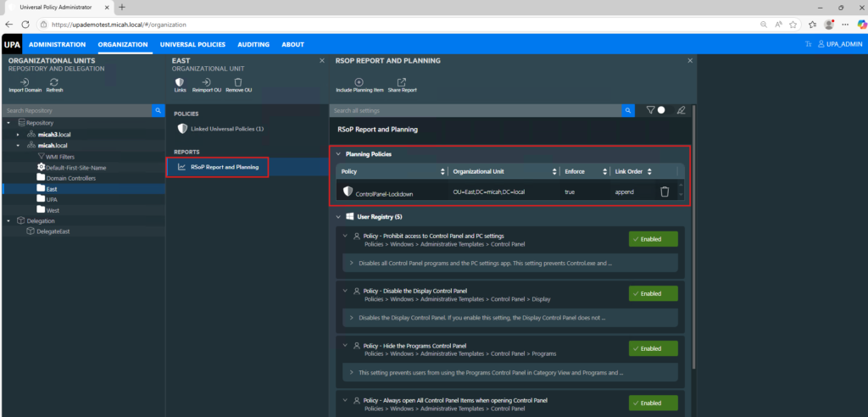The height and width of the screenshot is (417, 868).
Task: Open Links for the East OU
Action: pyautogui.click(x=180, y=81)
